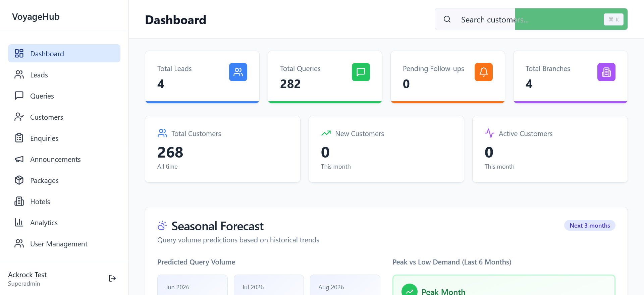The height and width of the screenshot is (295, 644).
Task: Click the Seasonal Forecast title
Action: coord(217,226)
